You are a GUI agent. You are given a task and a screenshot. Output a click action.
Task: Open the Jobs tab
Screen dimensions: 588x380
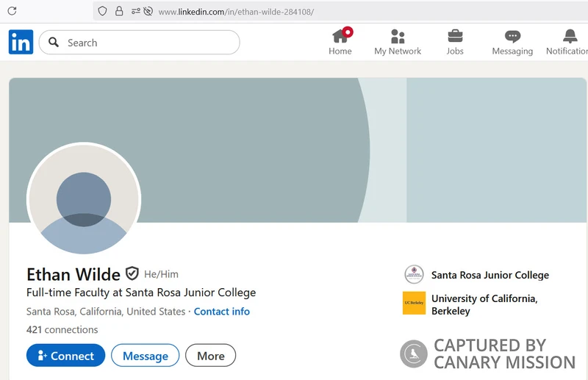455,43
